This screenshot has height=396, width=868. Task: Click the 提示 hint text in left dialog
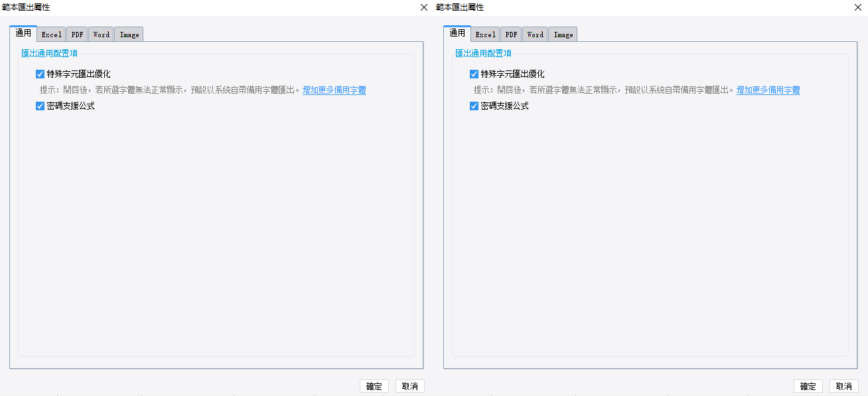tap(171, 90)
